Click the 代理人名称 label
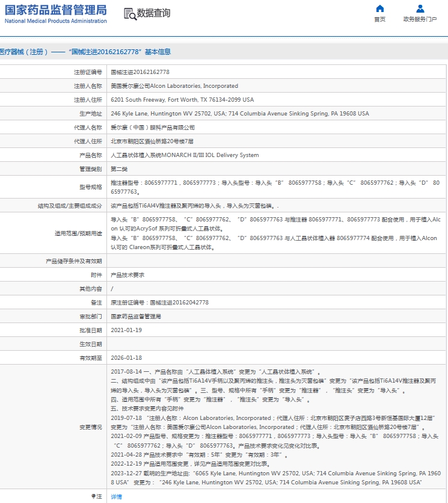This screenshot has height=503, width=448. point(88,128)
